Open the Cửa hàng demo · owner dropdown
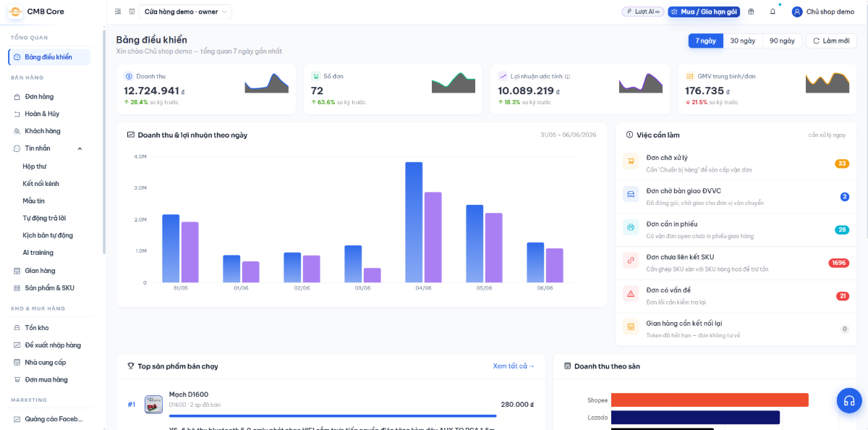 [186, 12]
